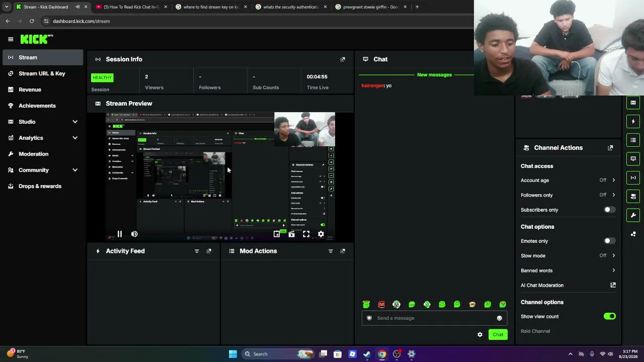This screenshot has height=362, width=644.
Task: Open the Mod Actions list icon in right rail
Action: (x=633, y=140)
